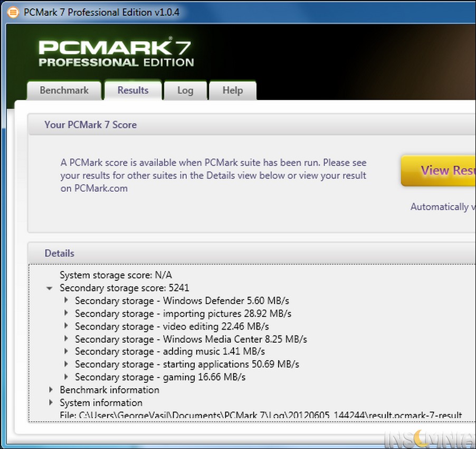Click the window title 'PCMark 7 Professional Edition v1.0.4'
Screen dimensions: 476x449
101,12
